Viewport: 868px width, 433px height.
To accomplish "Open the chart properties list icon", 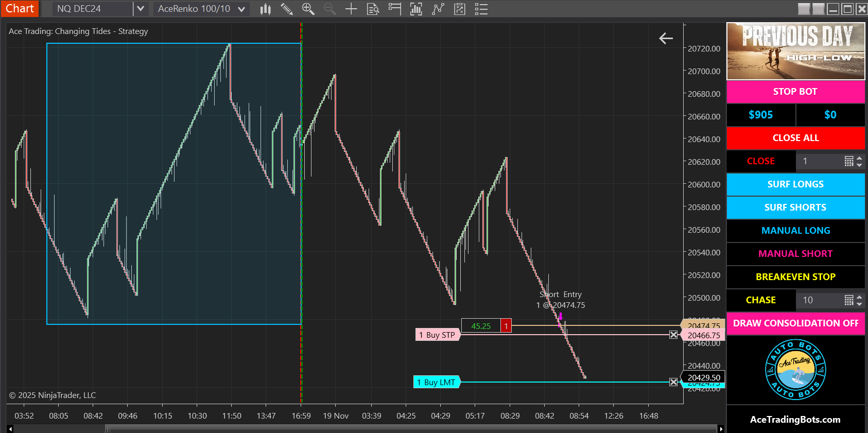I will click(x=481, y=9).
